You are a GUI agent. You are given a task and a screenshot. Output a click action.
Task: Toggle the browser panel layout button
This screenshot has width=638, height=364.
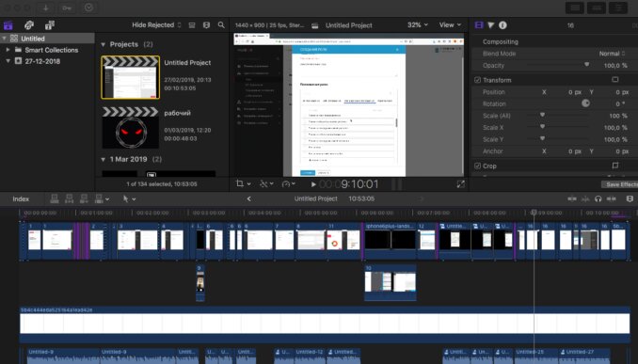(x=575, y=8)
